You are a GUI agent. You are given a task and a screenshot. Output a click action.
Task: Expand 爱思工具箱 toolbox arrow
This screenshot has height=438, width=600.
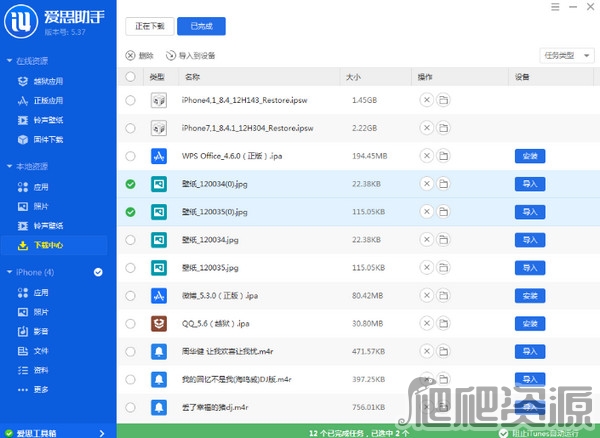click(102, 433)
